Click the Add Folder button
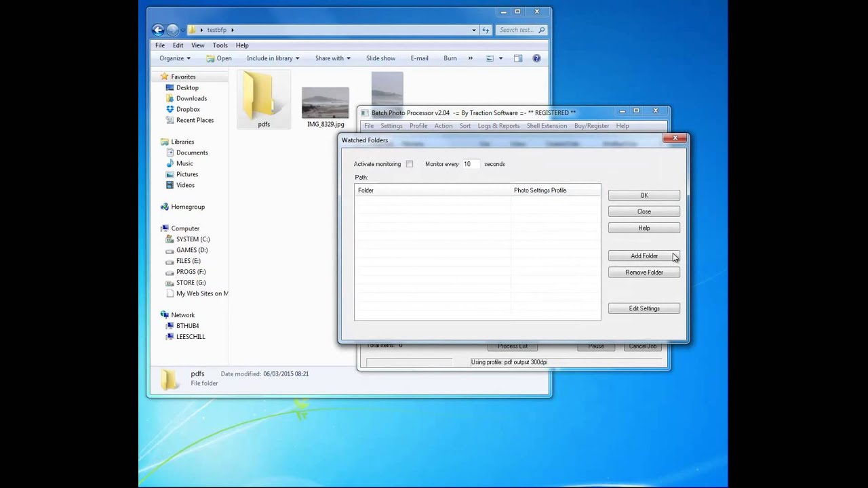The width and height of the screenshot is (868, 488). [644, 256]
